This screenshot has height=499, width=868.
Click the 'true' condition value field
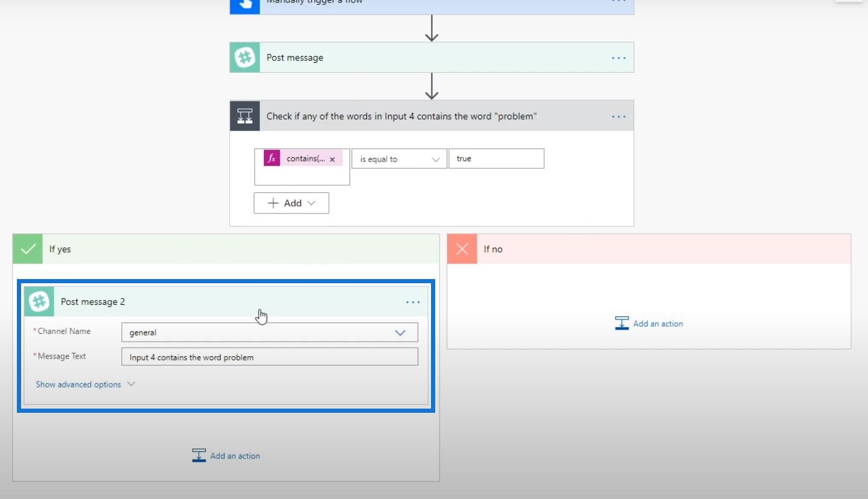click(496, 158)
